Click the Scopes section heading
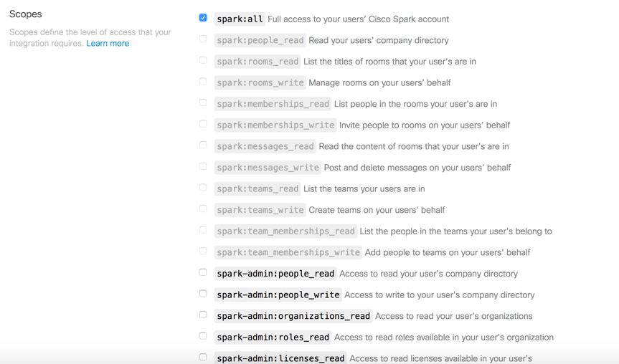 (26, 14)
